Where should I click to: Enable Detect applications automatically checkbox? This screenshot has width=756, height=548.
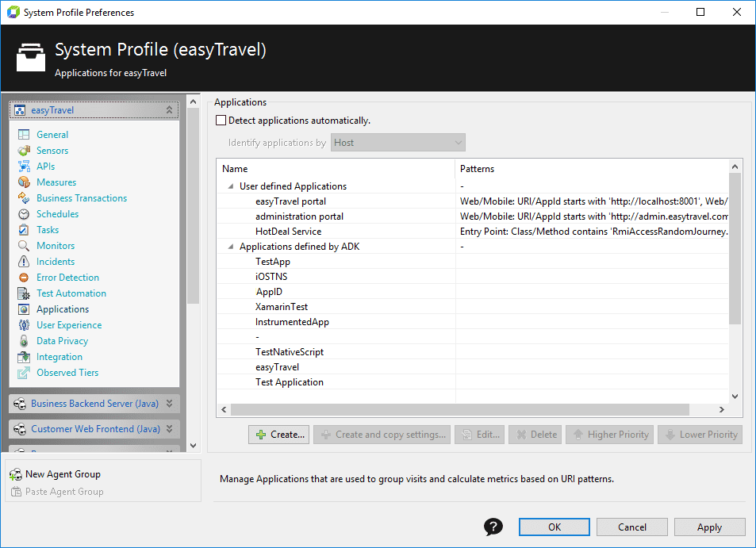coord(221,121)
